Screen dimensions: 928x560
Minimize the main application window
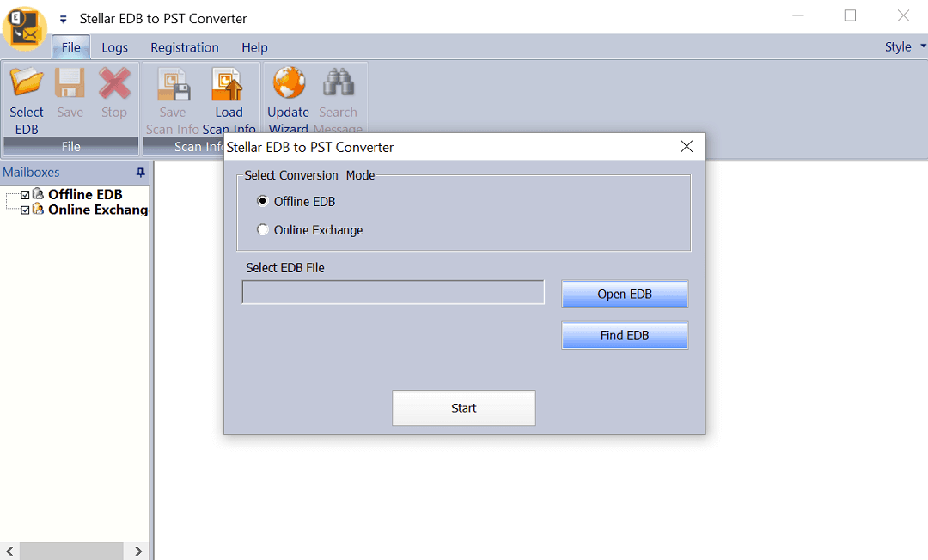(x=797, y=16)
